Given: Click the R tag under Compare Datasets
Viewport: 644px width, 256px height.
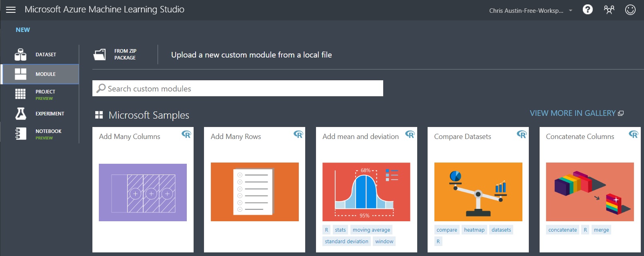Looking at the screenshot, I should point(438,242).
